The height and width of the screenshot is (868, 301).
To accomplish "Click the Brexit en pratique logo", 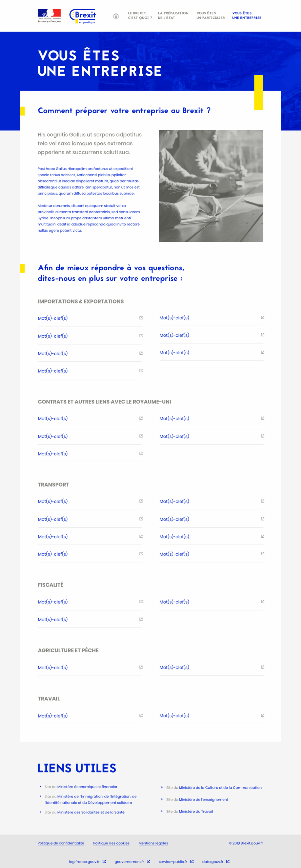I will pyautogui.click(x=83, y=16).
